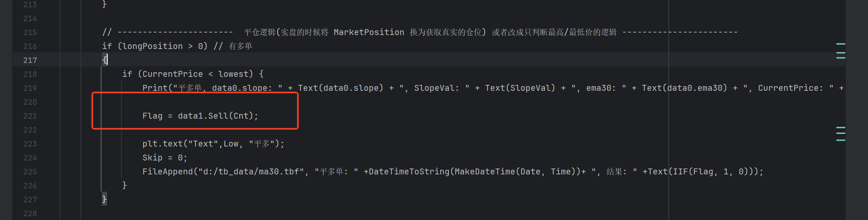Click line number 217 in the gutter

coord(30,60)
